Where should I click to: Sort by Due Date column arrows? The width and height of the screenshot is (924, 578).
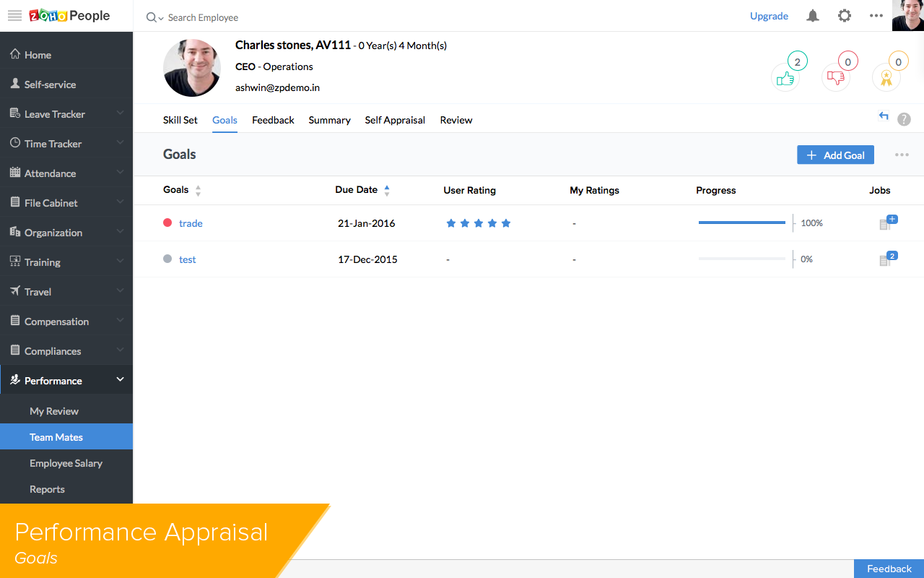(387, 191)
